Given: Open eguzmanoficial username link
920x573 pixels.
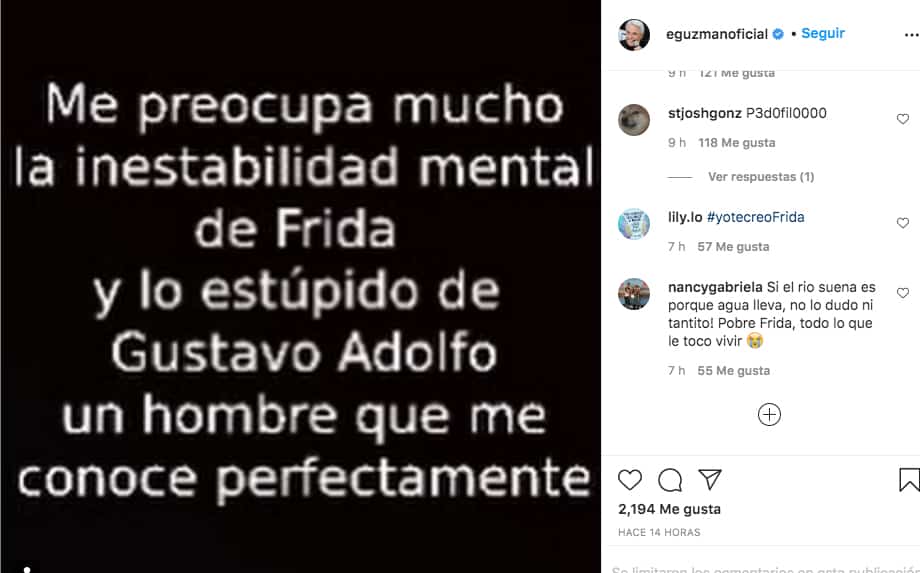Looking at the screenshot, I should (717, 34).
